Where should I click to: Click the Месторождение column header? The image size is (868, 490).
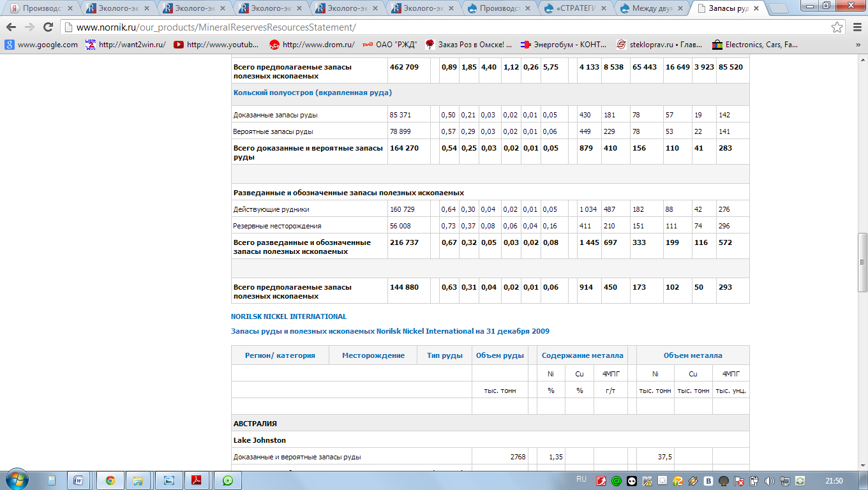coord(373,355)
